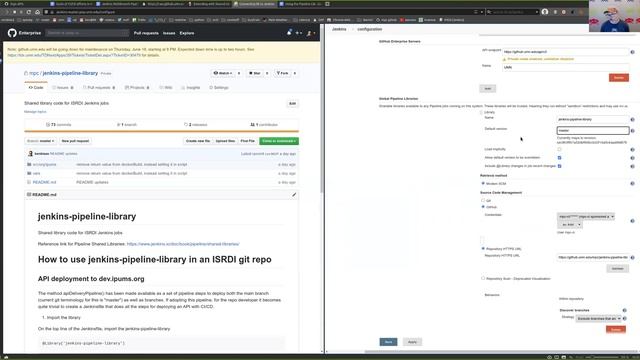Open Explore in GitHub header
Viewport: 640px width, 360px height.
click(187, 33)
